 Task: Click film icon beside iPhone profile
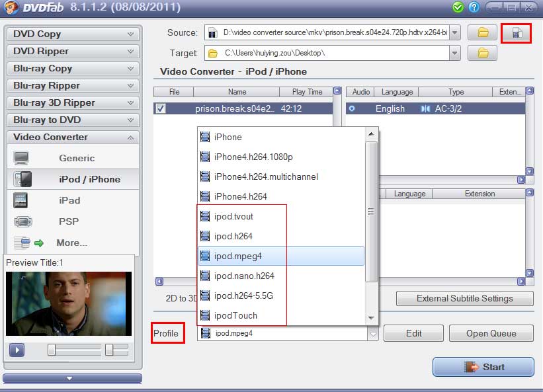pos(205,137)
